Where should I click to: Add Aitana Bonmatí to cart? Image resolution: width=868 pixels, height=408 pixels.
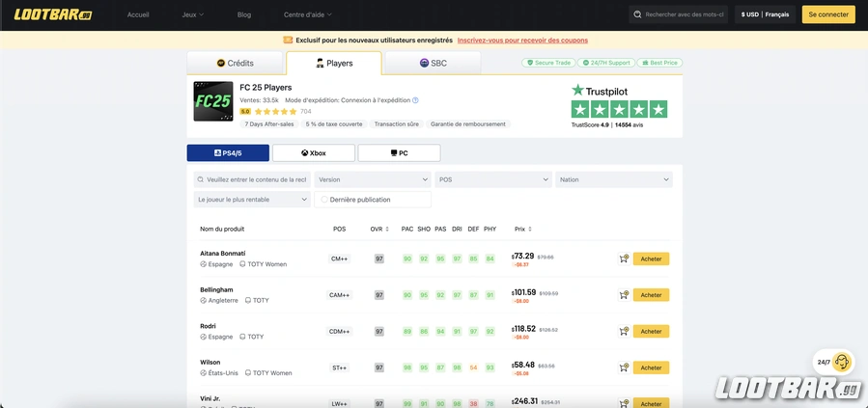pos(624,258)
